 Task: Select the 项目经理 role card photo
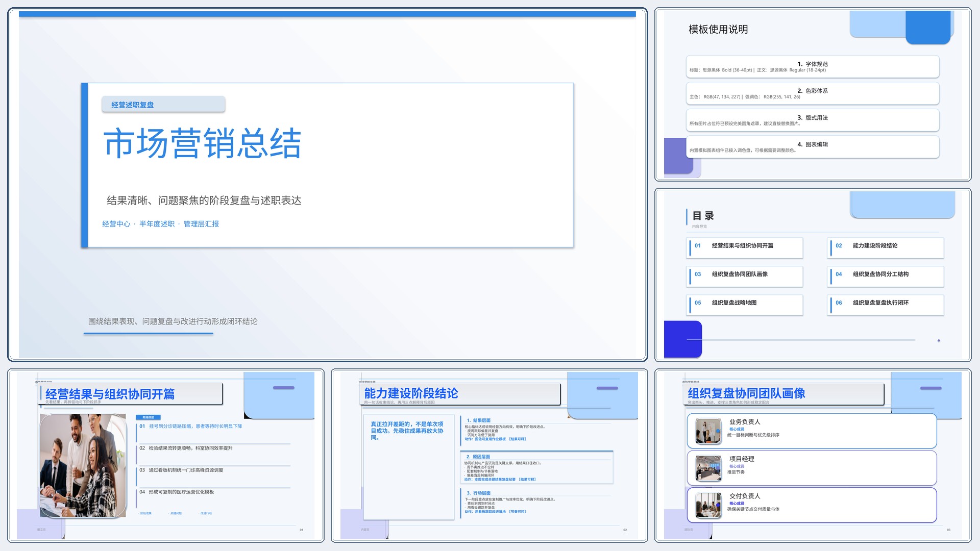[708, 468]
